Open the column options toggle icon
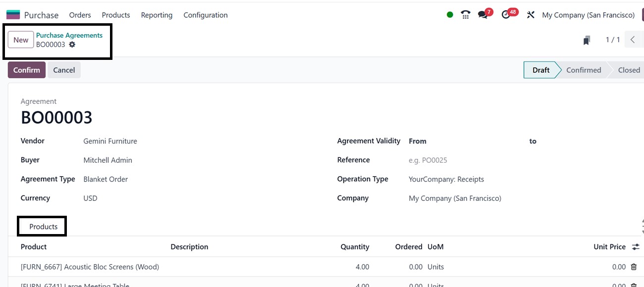Viewport: 644px width, 287px height. pyautogui.click(x=636, y=246)
